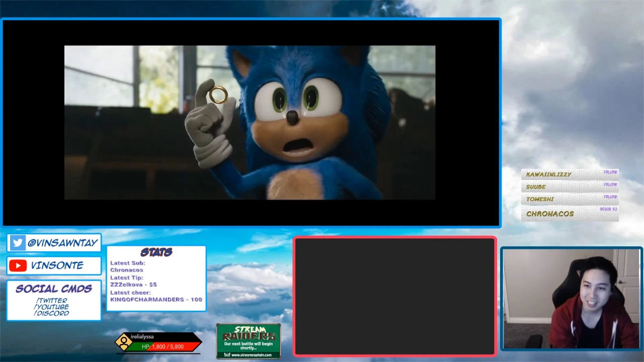This screenshot has height=362, width=644.
Task: Click the 'Latest Tip:' label
Action: [126, 278]
